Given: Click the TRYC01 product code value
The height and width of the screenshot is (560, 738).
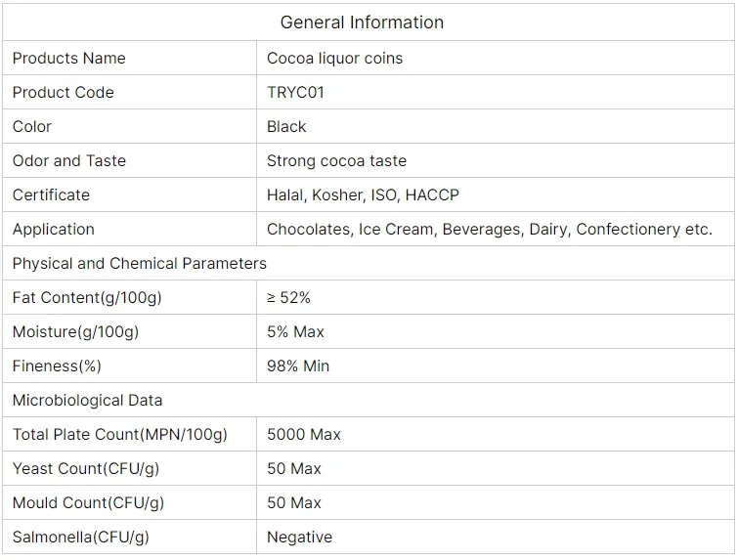Looking at the screenshot, I should point(295,93).
